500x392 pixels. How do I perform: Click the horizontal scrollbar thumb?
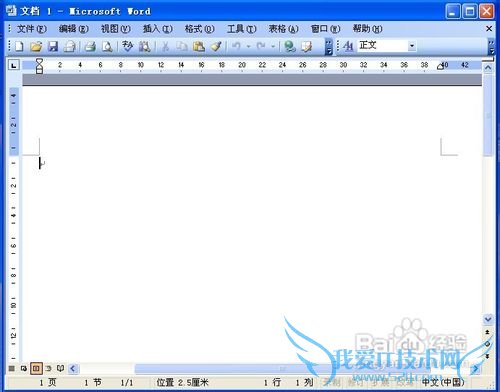(282, 368)
